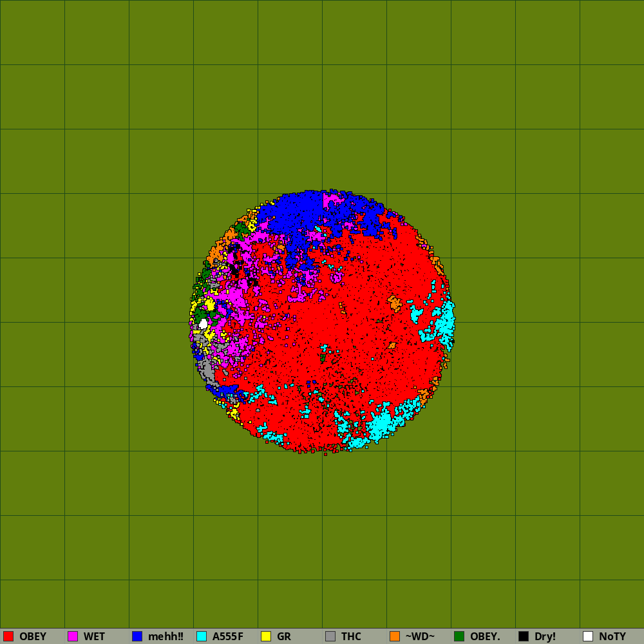
Task: Click the black Dry! legend swatch
Action: (524, 636)
